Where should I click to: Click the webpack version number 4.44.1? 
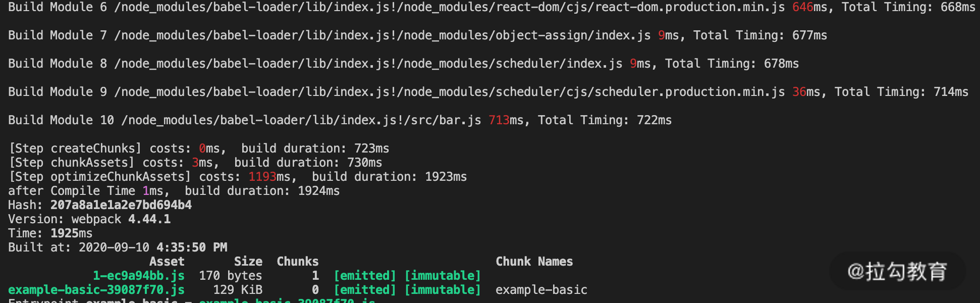(149, 219)
